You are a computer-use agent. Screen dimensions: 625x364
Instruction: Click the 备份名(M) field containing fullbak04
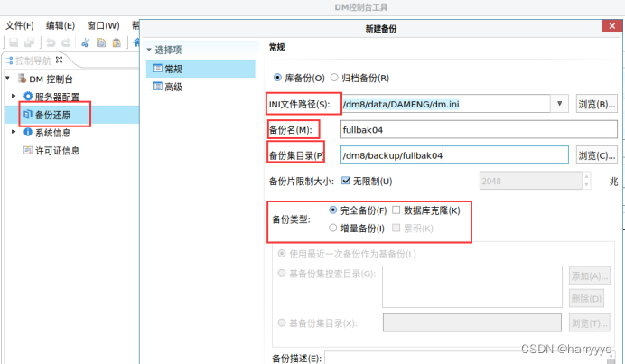coord(479,129)
